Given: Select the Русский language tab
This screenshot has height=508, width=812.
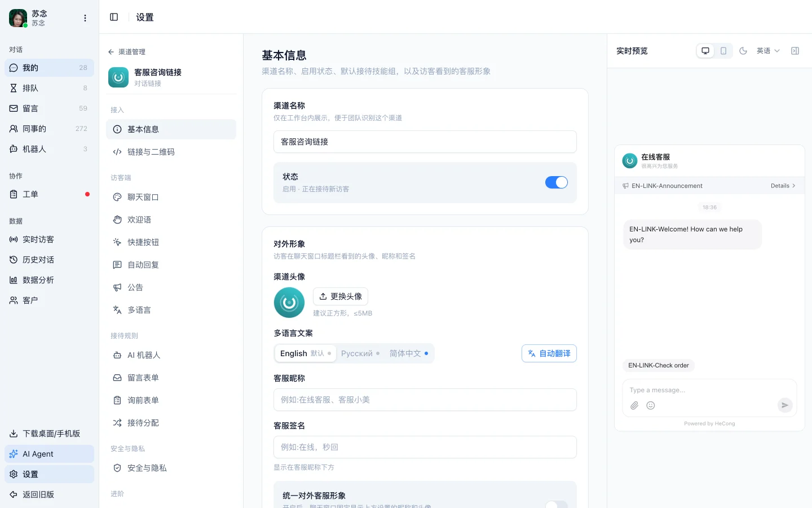Looking at the screenshot, I should [x=360, y=353].
